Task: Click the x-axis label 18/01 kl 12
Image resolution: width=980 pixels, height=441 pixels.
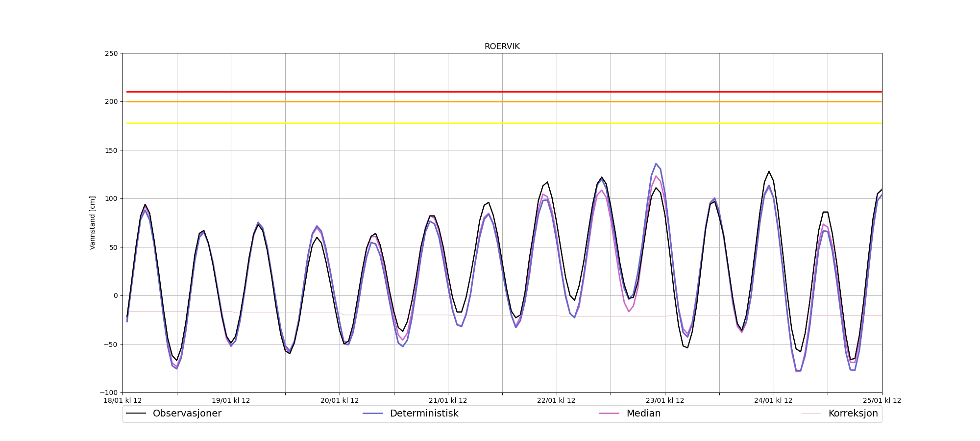Action: (x=122, y=400)
